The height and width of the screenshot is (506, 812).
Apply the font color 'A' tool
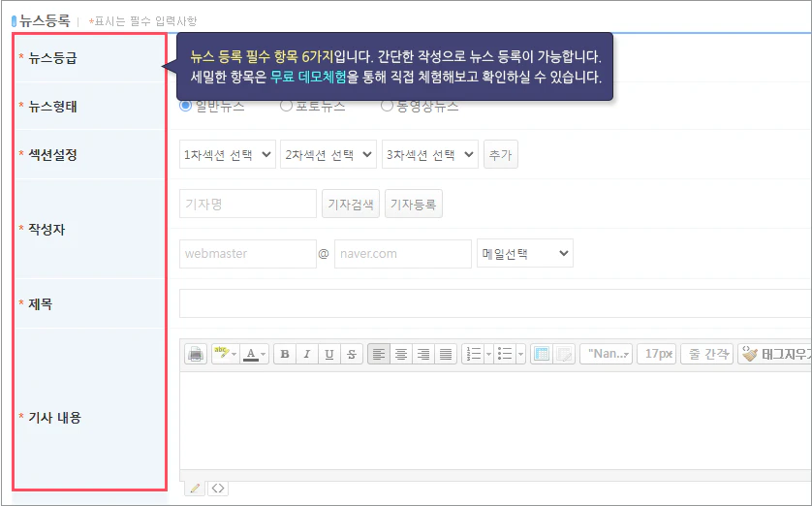tap(251, 354)
